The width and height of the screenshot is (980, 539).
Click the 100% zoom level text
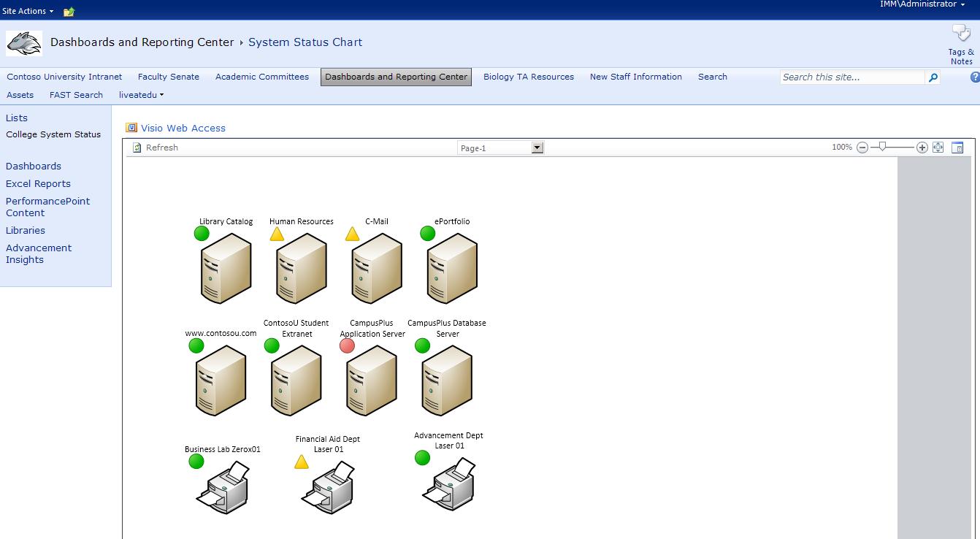[x=842, y=148]
